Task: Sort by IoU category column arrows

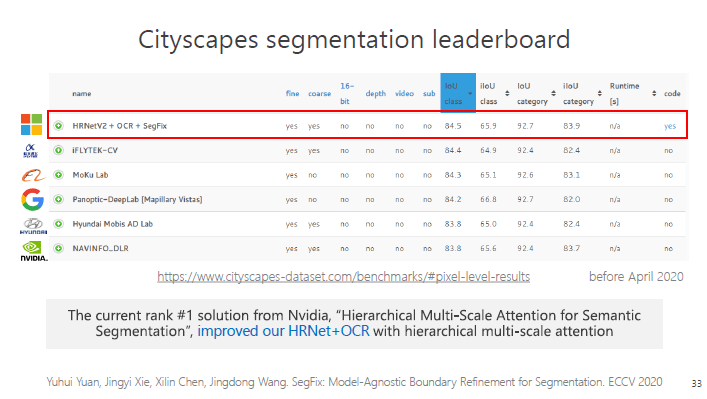Action: 553,93
